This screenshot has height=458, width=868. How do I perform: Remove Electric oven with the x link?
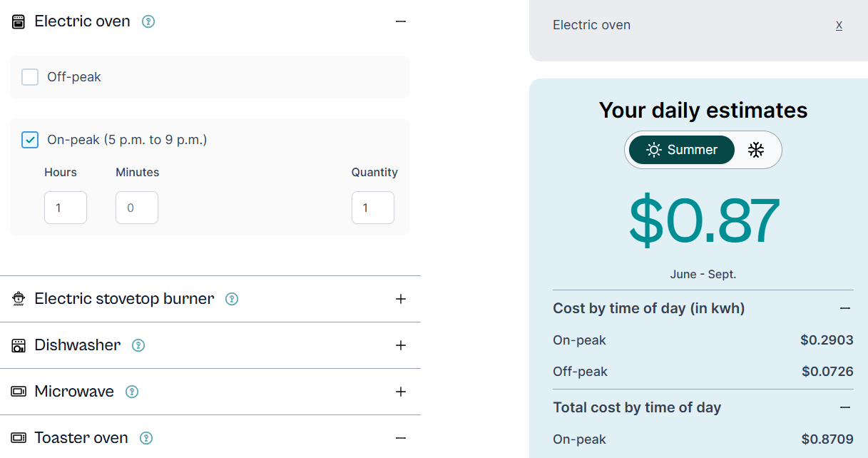pos(839,25)
